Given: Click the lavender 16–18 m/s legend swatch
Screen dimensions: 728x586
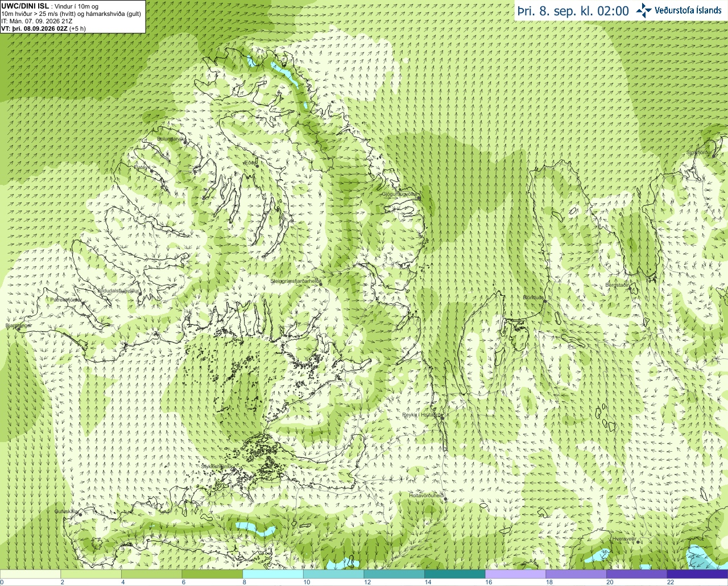Looking at the screenshot, I should point(515,574).
